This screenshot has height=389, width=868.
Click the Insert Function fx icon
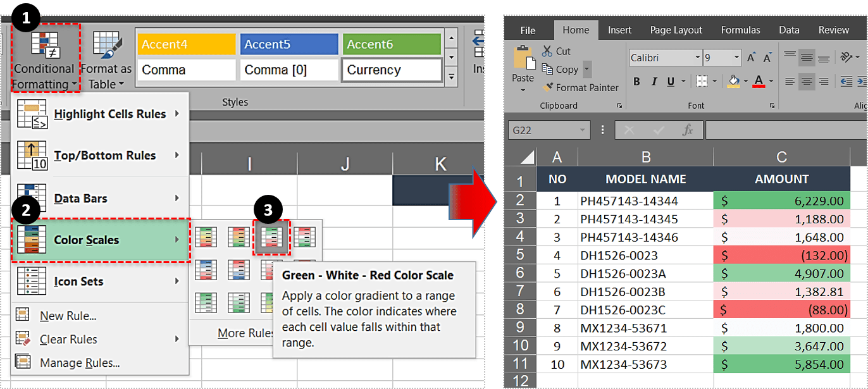[x=688, y=130]
